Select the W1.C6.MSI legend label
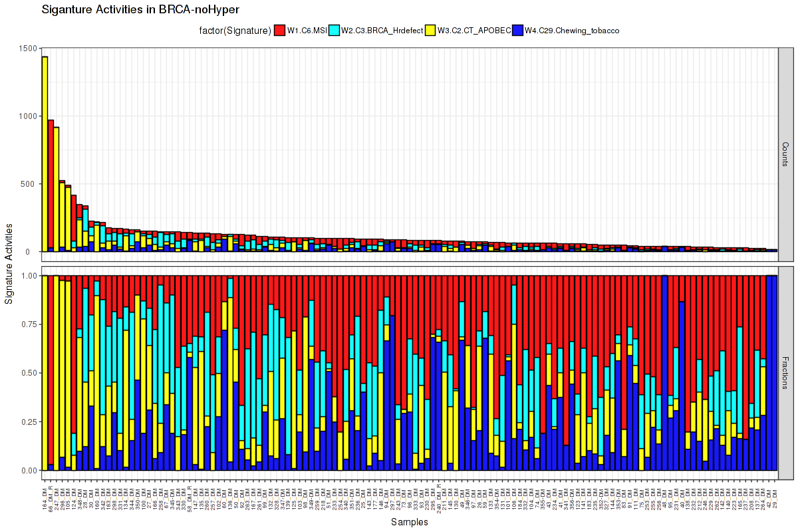This screenshot has width=798, height=532. click(x=308, y=30)
